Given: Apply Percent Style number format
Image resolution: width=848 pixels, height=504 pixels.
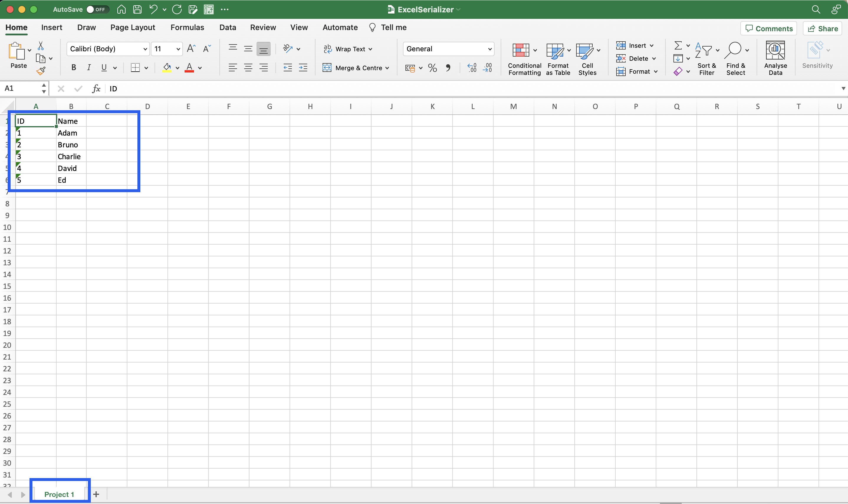Looking at the screenshot, I should [432, 68].
